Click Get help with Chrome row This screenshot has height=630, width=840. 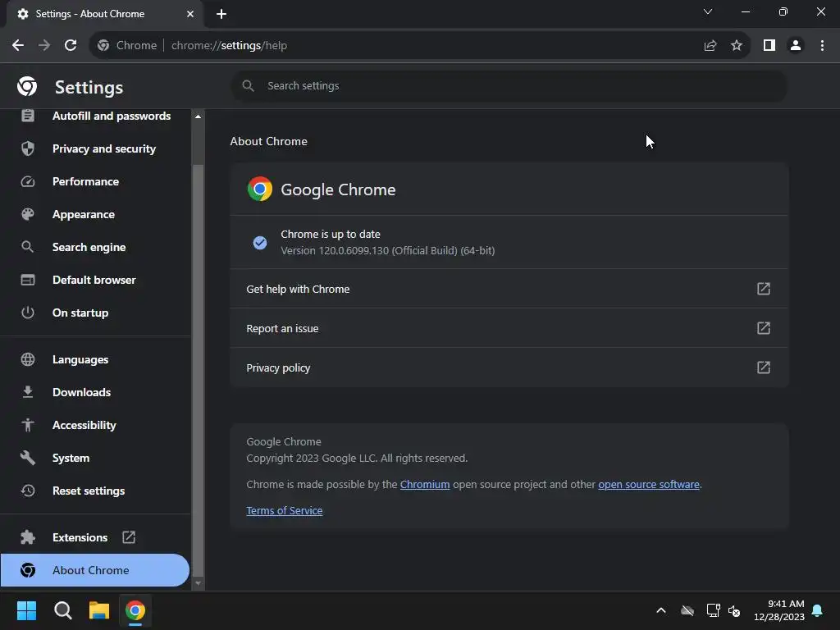click(509, 289)
